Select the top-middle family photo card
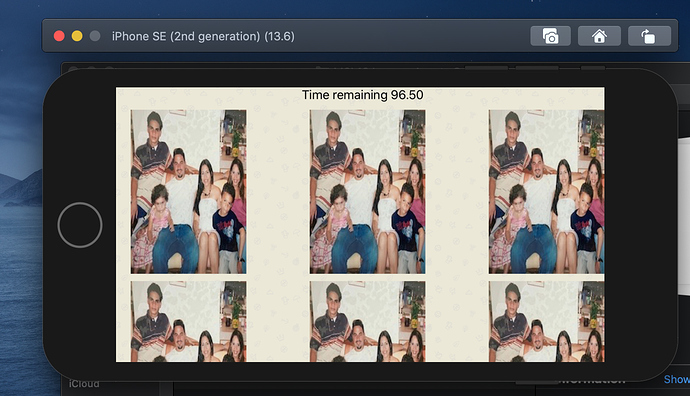690x396 pixels. [x=367, y=192]
